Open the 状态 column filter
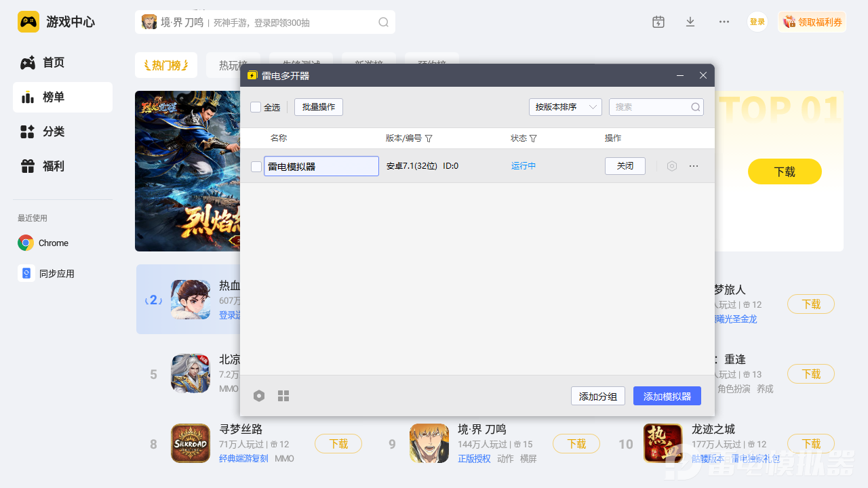 coord(533,138)
